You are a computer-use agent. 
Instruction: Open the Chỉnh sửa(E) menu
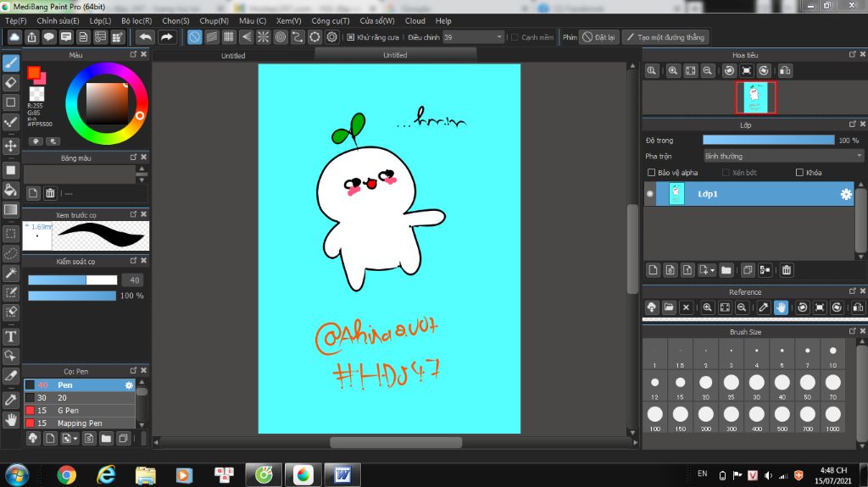(58, 21)
